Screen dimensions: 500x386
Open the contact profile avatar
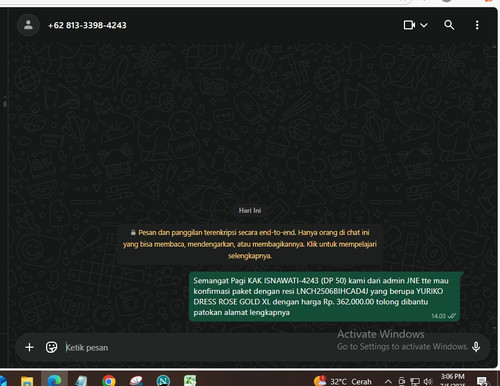[x=28, y=25]
